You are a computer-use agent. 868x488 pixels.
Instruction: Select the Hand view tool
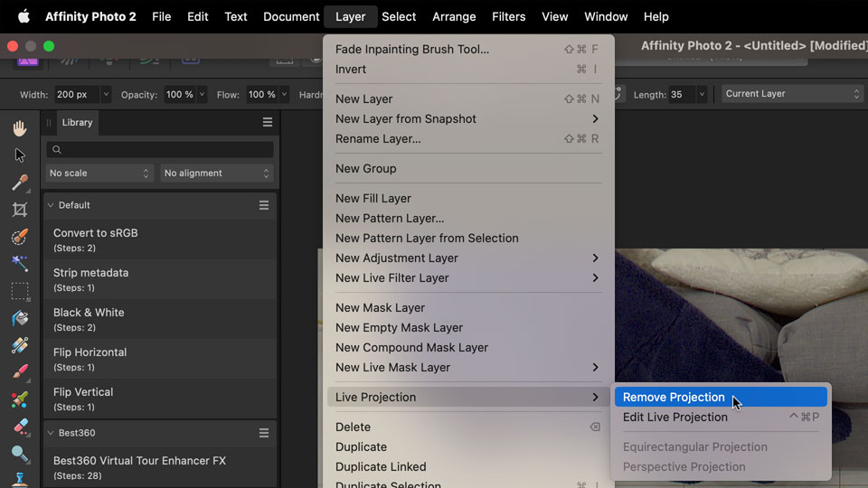click(20, 128)
